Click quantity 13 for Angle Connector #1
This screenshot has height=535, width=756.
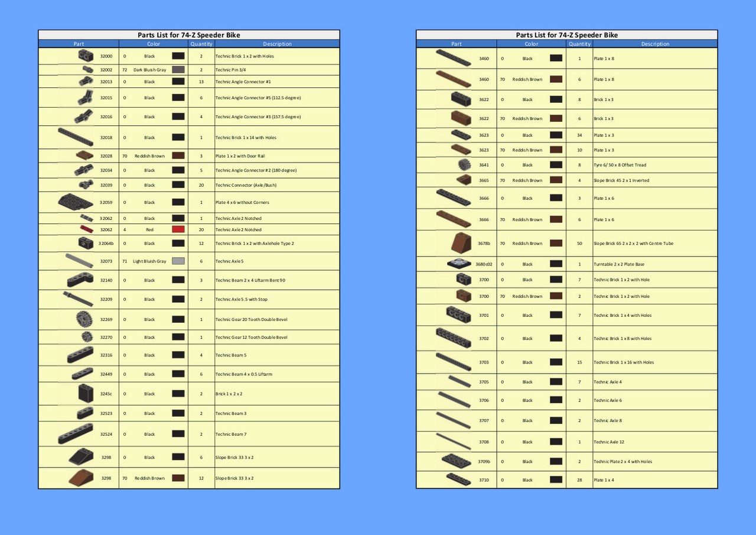click(x=201, y=82)
